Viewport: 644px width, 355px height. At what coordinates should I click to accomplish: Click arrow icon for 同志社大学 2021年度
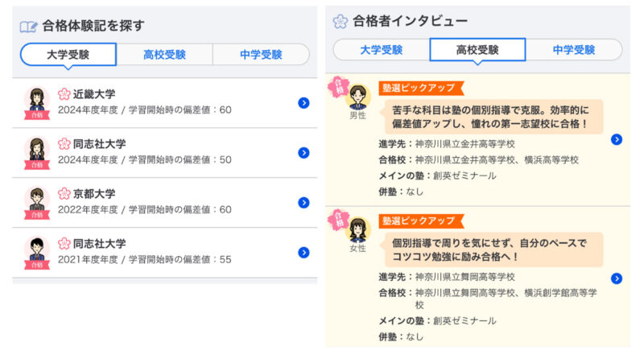point(303,252)
